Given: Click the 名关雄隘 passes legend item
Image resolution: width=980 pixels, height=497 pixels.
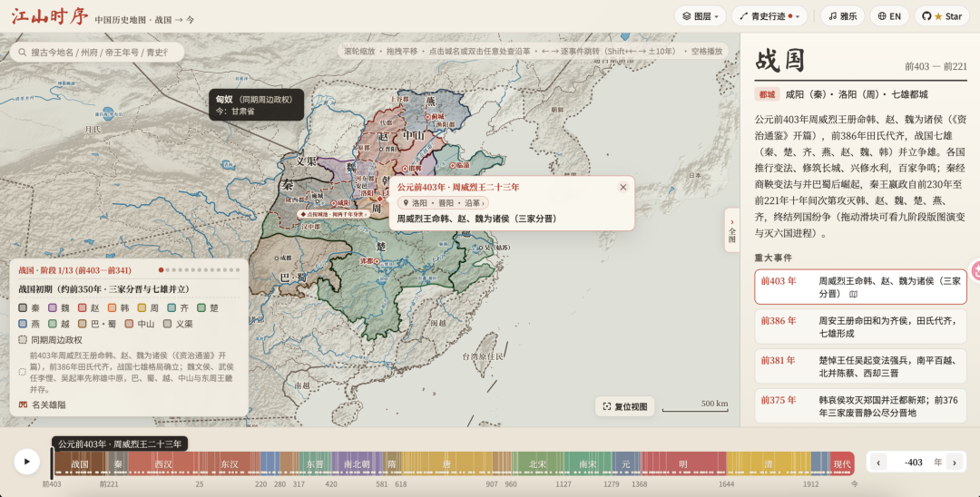Looking at the screenshot, I should pyautogui.click(x=43, y=404).
